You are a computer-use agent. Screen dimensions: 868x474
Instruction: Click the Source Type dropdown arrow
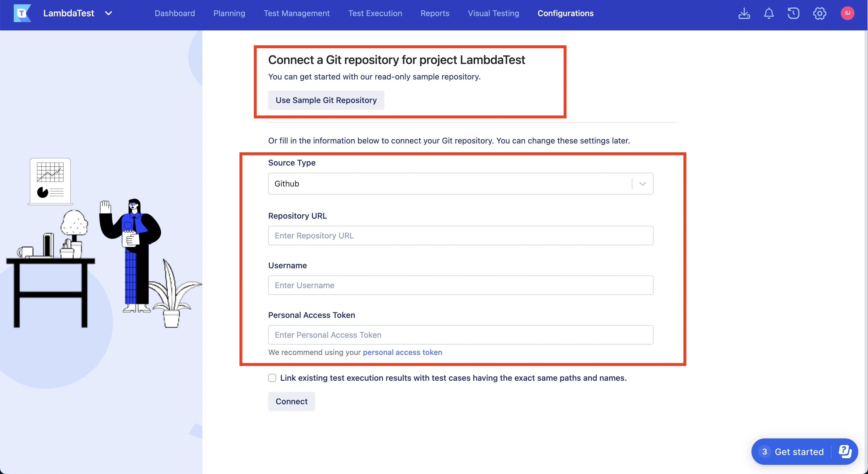[x=643, y=184]
